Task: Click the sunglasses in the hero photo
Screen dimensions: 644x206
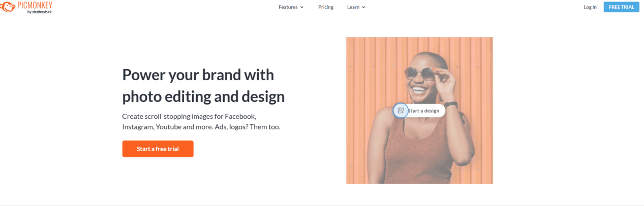Action: [421, 75]
